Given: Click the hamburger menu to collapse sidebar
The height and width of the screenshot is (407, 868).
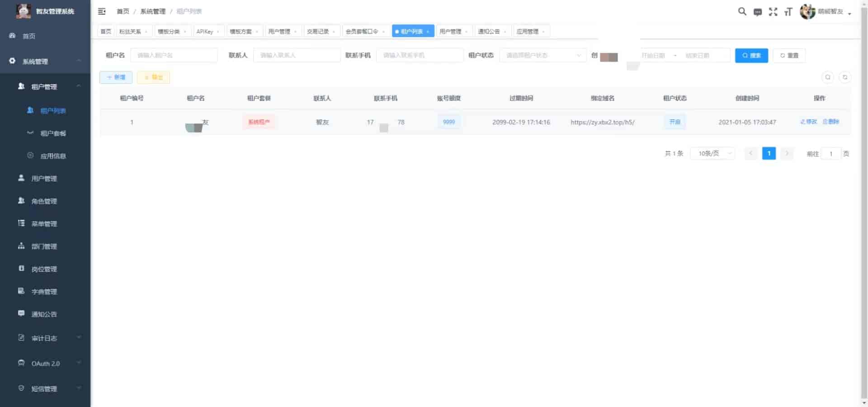Looking at the screenshot, I should click(102, 11).
